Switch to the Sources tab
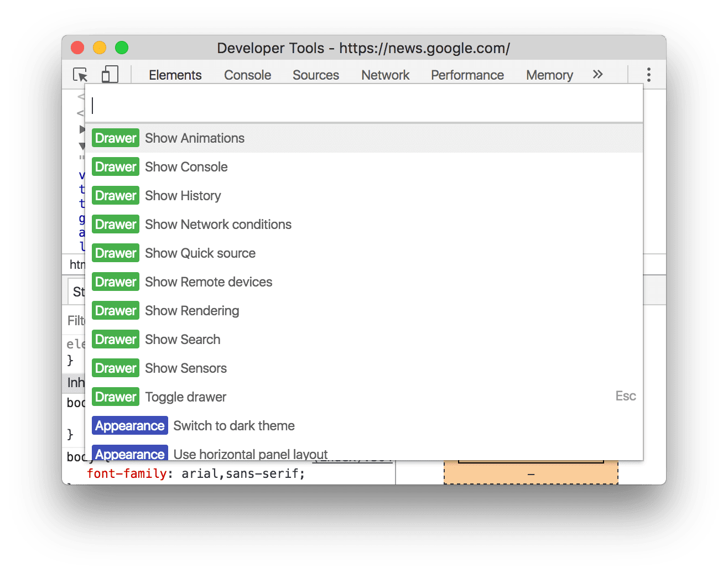 click(x=315, y=74)
